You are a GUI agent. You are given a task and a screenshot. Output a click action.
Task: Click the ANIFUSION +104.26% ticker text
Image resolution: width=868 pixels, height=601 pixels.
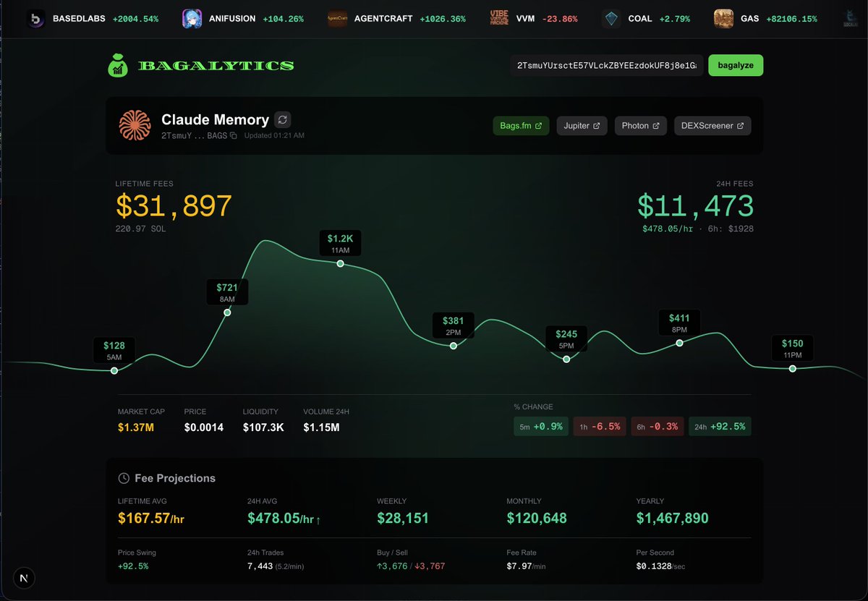point(256,19)
